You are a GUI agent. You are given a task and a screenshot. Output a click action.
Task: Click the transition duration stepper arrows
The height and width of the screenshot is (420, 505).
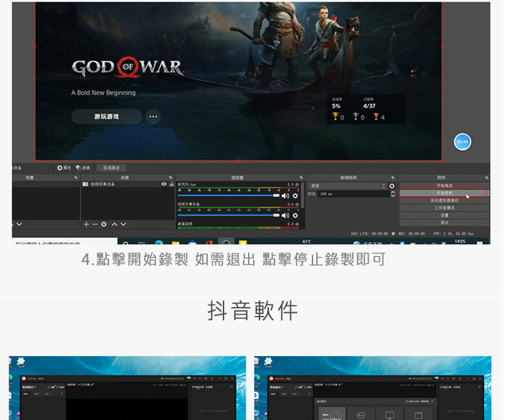tap(392, 194)
